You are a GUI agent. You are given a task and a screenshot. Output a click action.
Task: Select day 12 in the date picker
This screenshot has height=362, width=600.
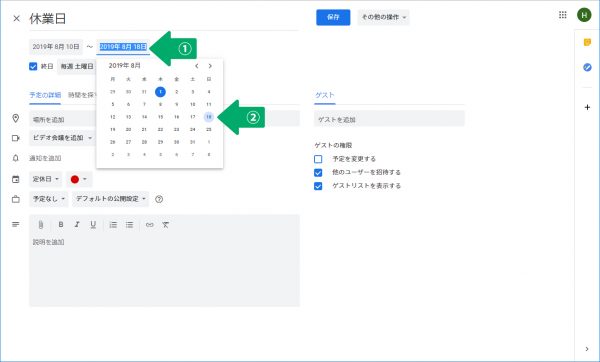112,117
